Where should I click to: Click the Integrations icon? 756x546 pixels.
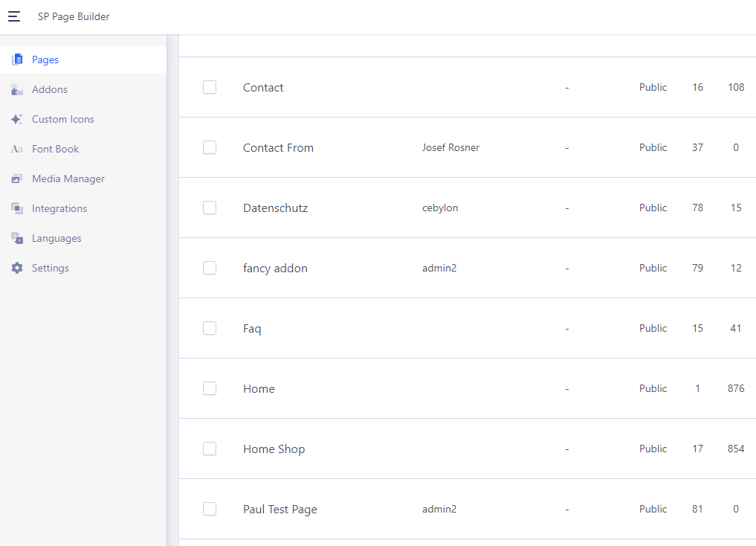coord(17,208)
